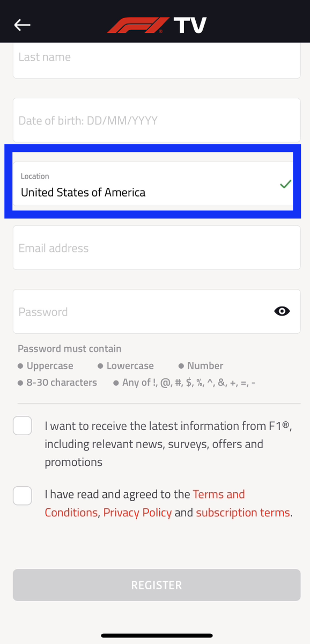Tap the back arrow in header
Image resolution: width=310 pixels, height=644 pixels.
(x=23, y=25)
